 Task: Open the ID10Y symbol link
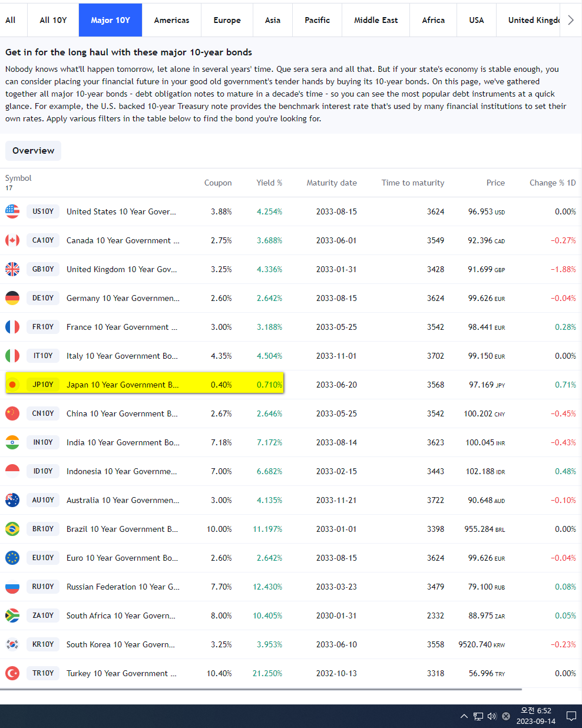43,471
